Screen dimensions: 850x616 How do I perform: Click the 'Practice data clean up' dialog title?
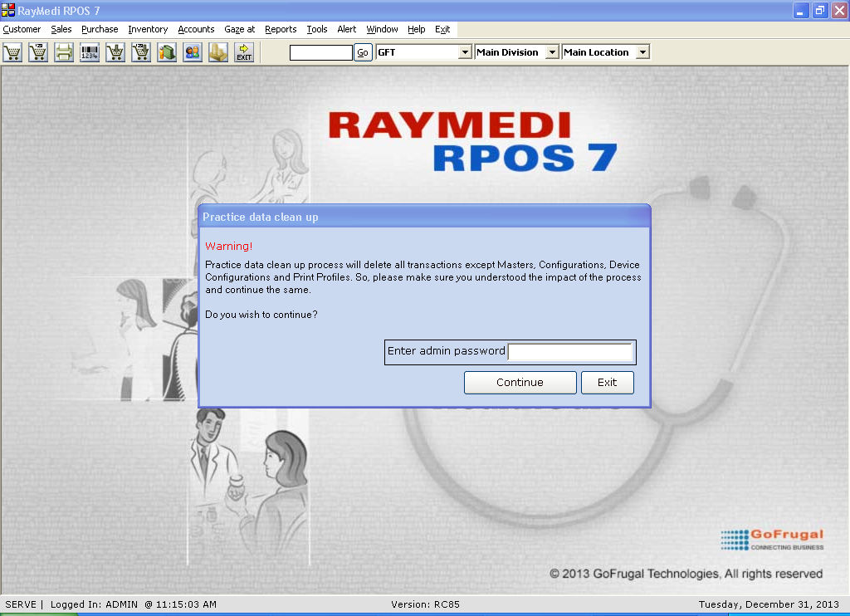click(260, 217)
